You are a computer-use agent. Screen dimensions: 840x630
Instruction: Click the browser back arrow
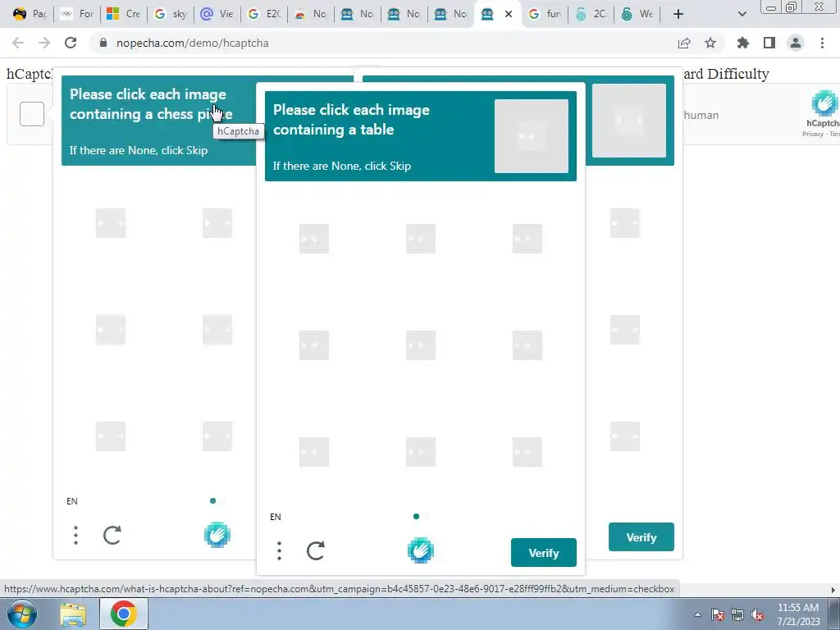coord(18,43)
